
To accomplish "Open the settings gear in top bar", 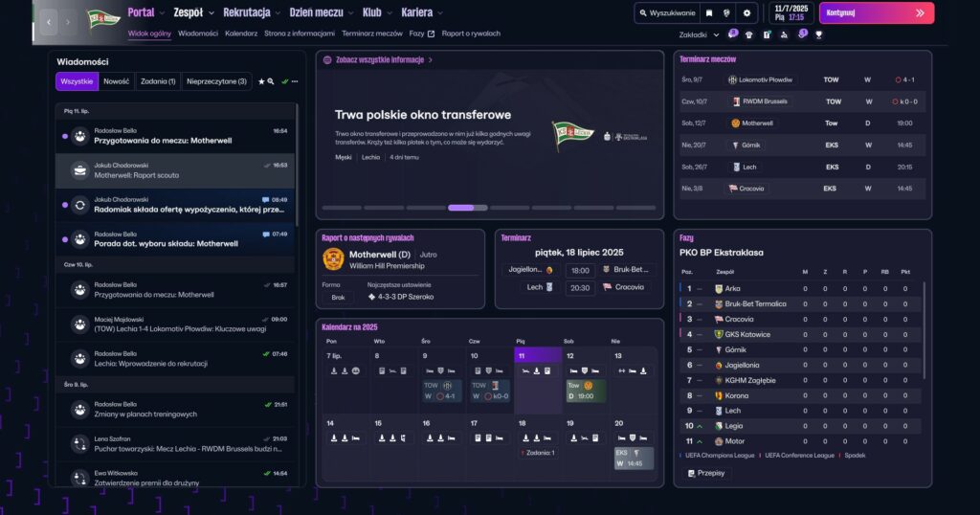I will 746,13.
